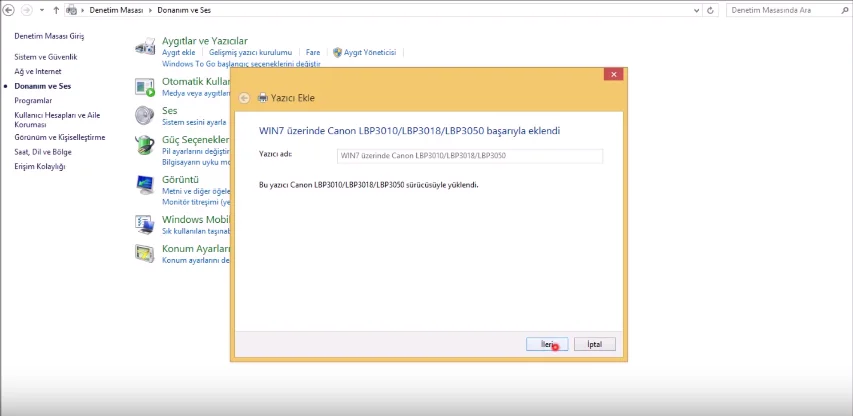853x416 pixels.
Task: Click the Control Panel icon in address bar
Action: pyautogui.click(x=71, y=10)
